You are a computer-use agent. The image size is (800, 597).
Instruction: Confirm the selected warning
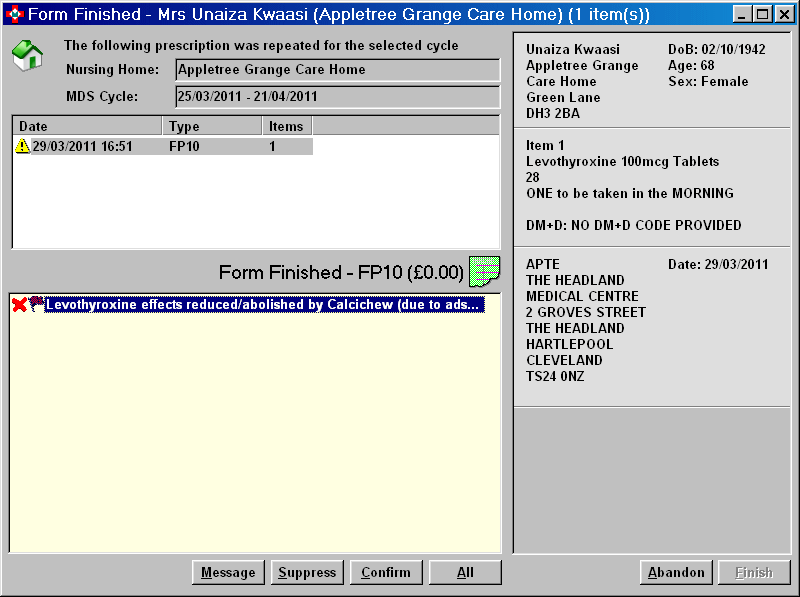(386, 573)
